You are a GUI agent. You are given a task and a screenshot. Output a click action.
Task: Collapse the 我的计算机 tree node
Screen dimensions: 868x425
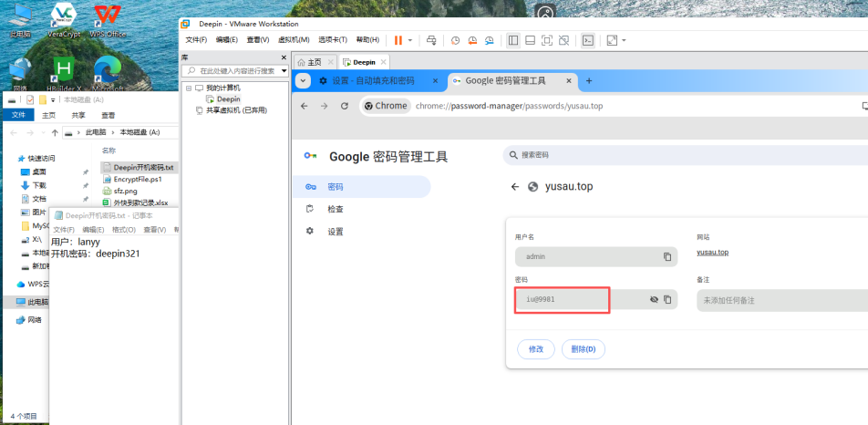click(188, 88)
